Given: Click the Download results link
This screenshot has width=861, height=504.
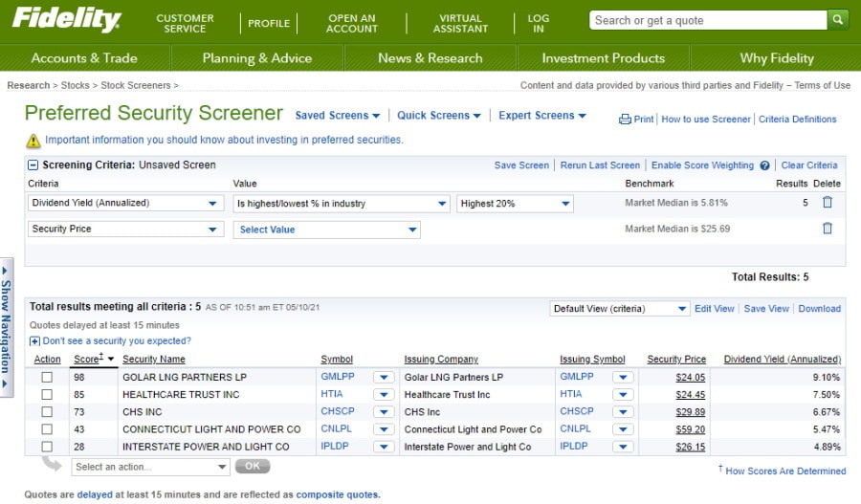Looking at the screenshot, I should click(x=819, y=309).
